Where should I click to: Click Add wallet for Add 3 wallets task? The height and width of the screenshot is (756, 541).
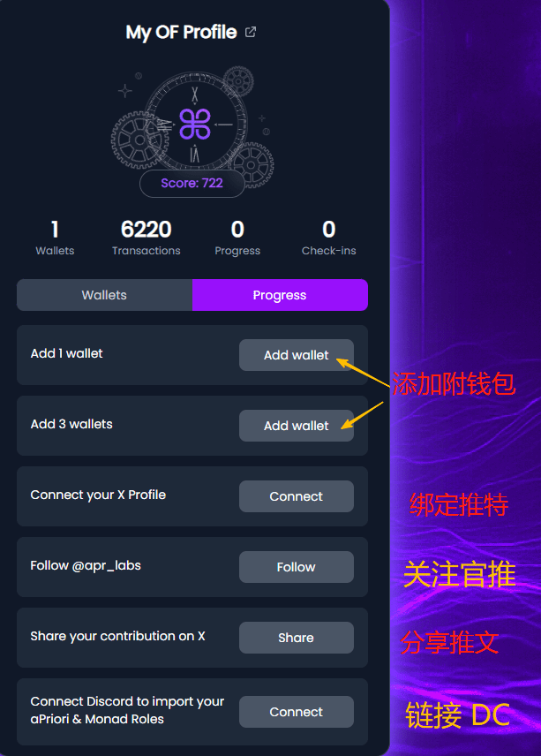[x=297, y=426]
